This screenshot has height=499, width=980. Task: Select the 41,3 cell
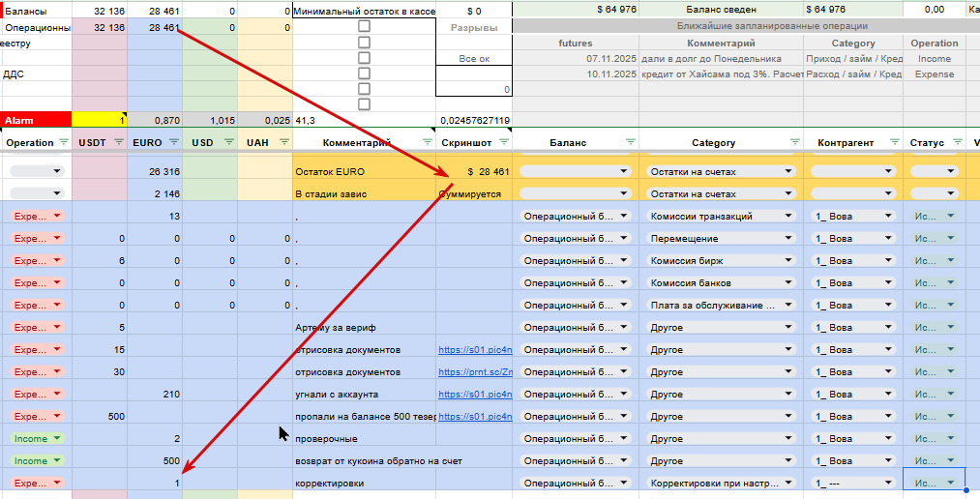click(364, 120)
